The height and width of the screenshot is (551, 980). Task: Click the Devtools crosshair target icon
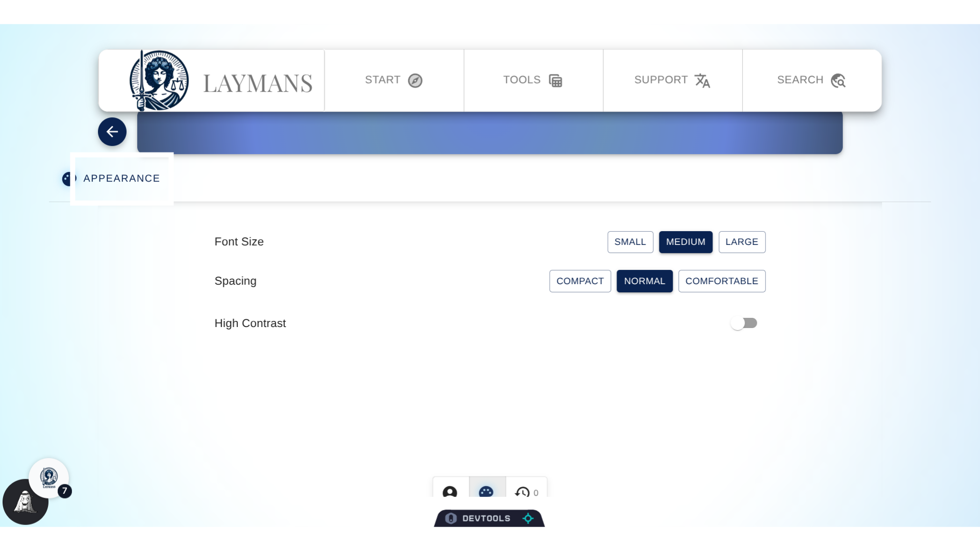[528, 518]
